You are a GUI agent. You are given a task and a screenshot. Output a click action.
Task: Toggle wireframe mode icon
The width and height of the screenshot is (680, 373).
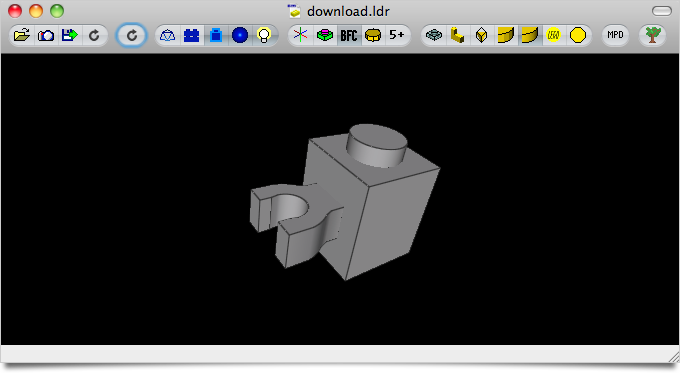pos(167,35)
